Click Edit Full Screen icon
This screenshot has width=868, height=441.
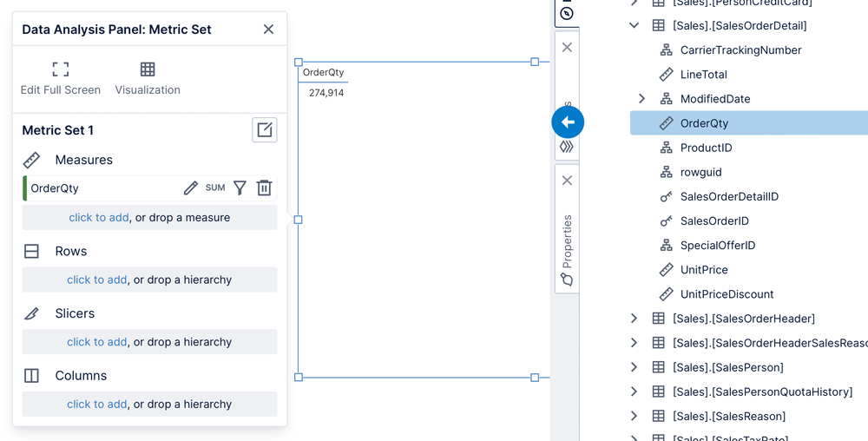[61, 69]
